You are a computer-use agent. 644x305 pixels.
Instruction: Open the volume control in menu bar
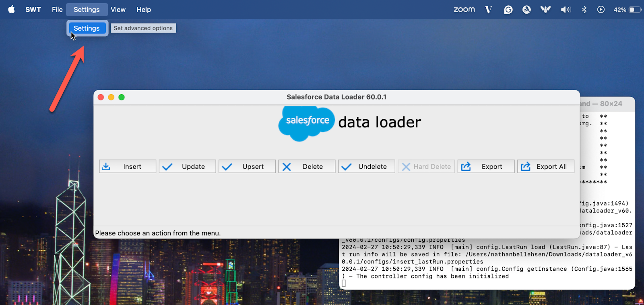[566, 9]
